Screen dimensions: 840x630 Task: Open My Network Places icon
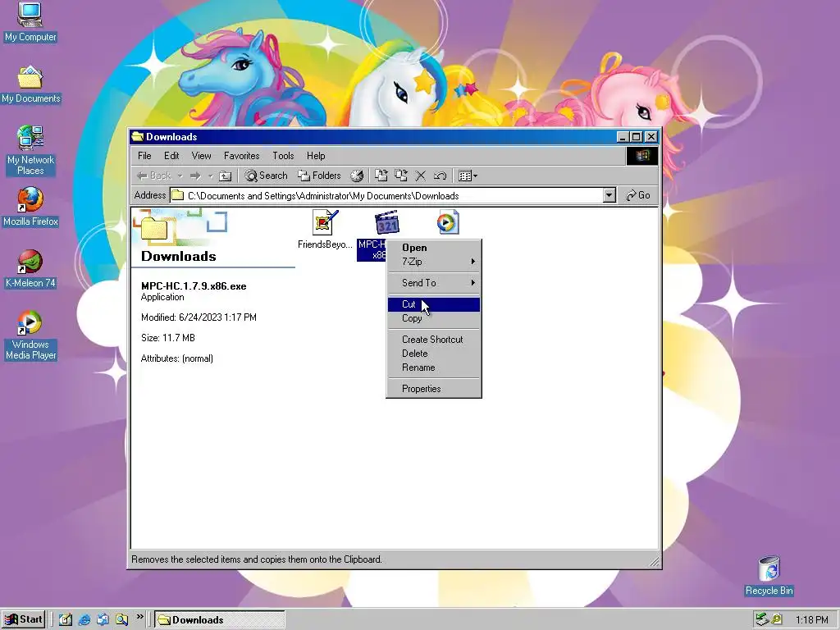coord(30,151)
